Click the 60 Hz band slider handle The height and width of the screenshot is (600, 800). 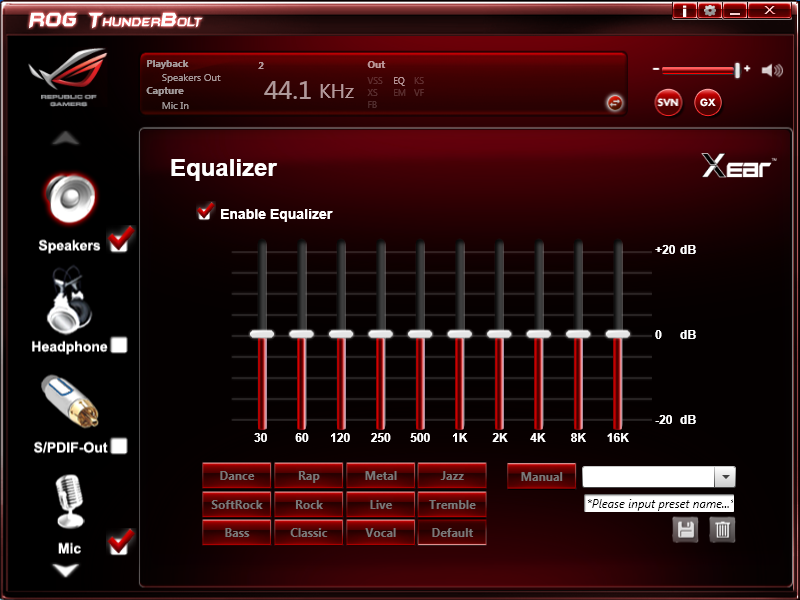coord(301,334)
